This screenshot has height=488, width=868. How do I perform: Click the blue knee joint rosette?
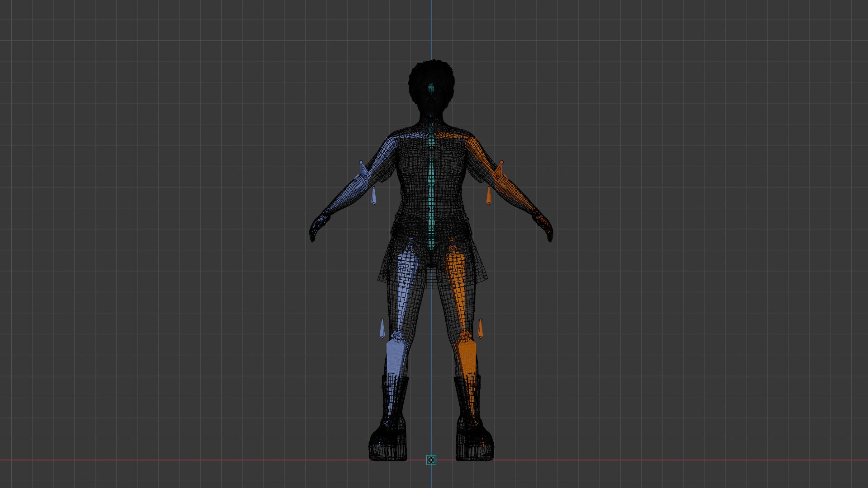pyautogui.click(x=397, y=335)
